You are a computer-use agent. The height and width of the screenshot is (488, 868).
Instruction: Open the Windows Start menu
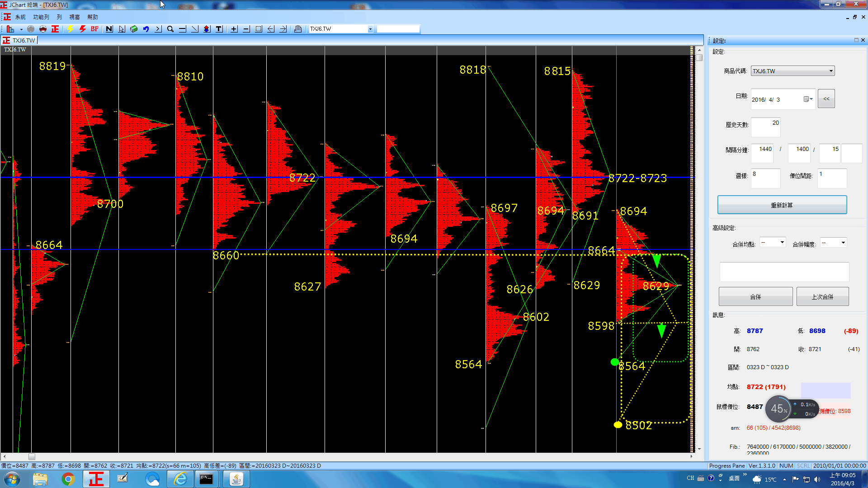12,479
